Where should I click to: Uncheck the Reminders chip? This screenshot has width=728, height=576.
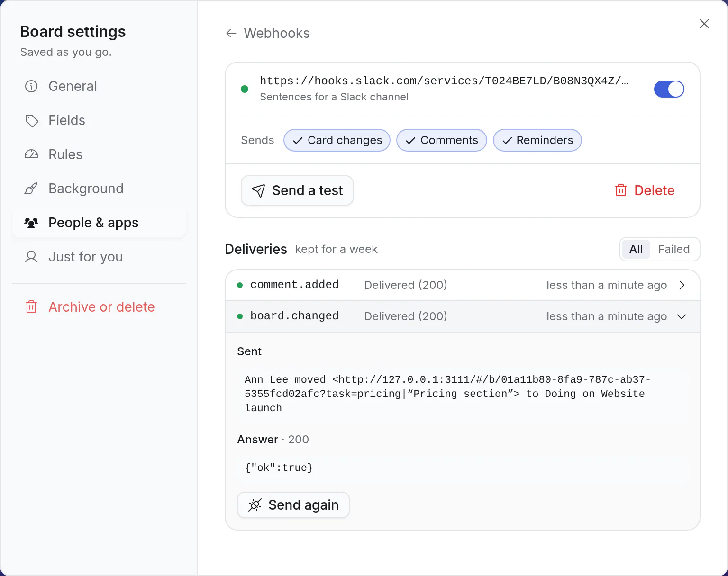click(537, 140)
